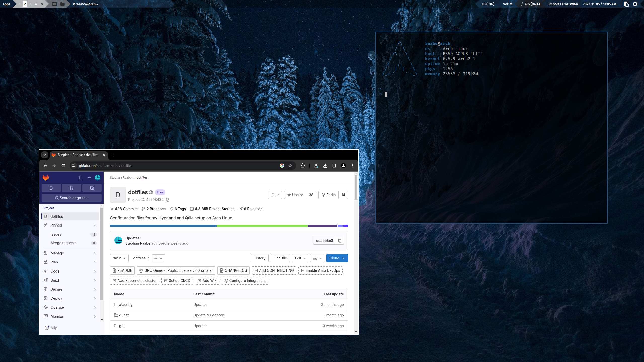Open the Issues sidebar item
644x362 pixels.
[x=56, y=234]
